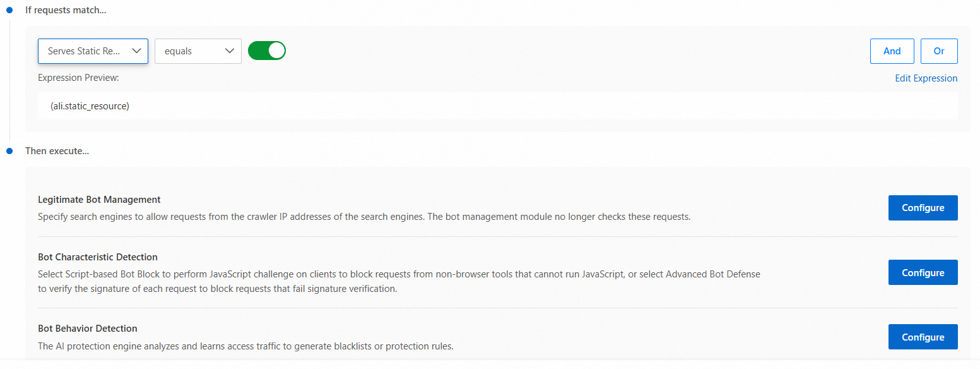
Task: Click the blue bullet beside Then execute
Action: [9, 151]
